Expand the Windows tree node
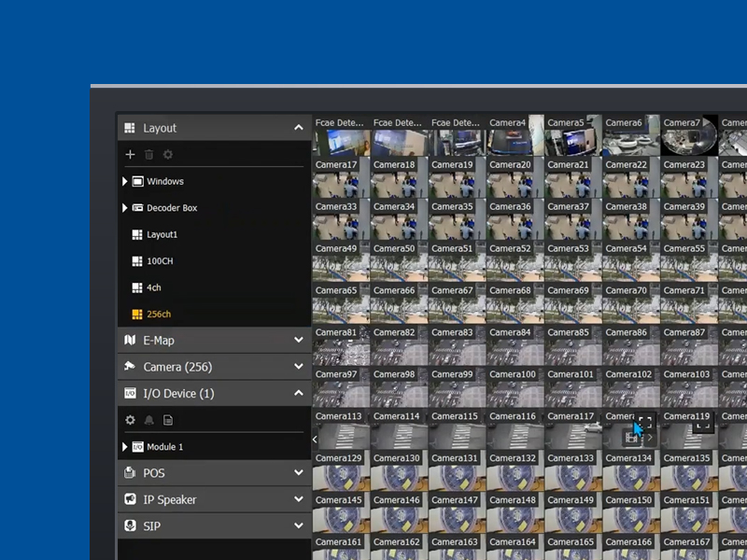Viewport: 747px width, 560px height. tap(125, 181)
